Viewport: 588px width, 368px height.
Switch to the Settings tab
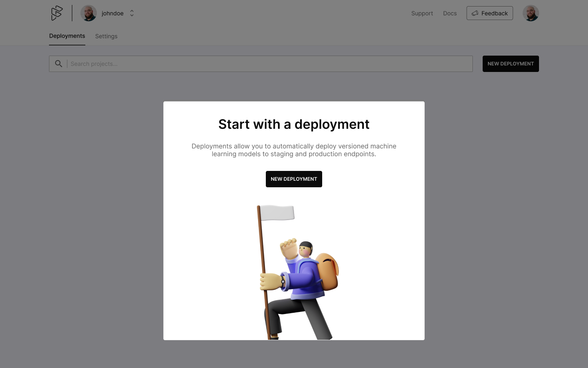pyautogui.click(x=106, y=36)
